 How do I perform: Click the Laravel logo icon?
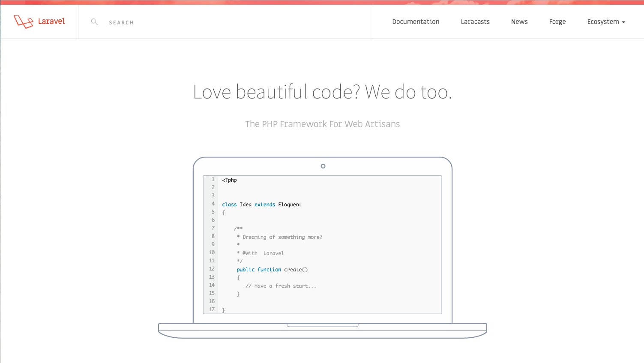24,21
